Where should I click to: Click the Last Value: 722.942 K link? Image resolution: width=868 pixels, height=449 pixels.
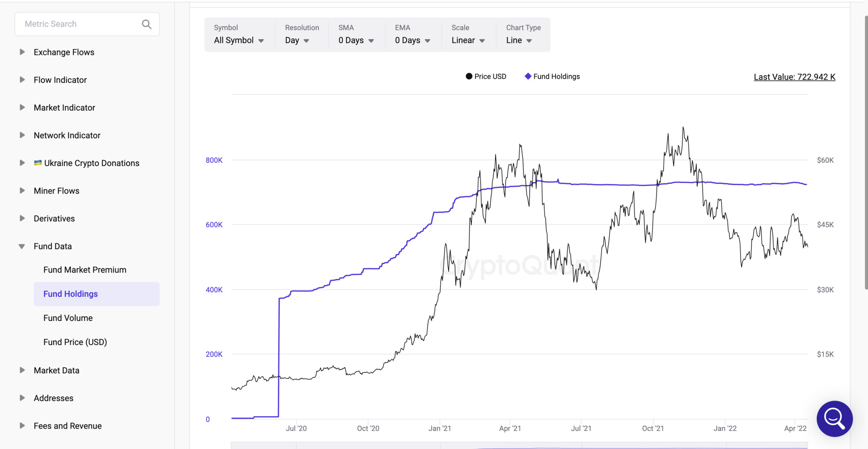tap(794, 77)
